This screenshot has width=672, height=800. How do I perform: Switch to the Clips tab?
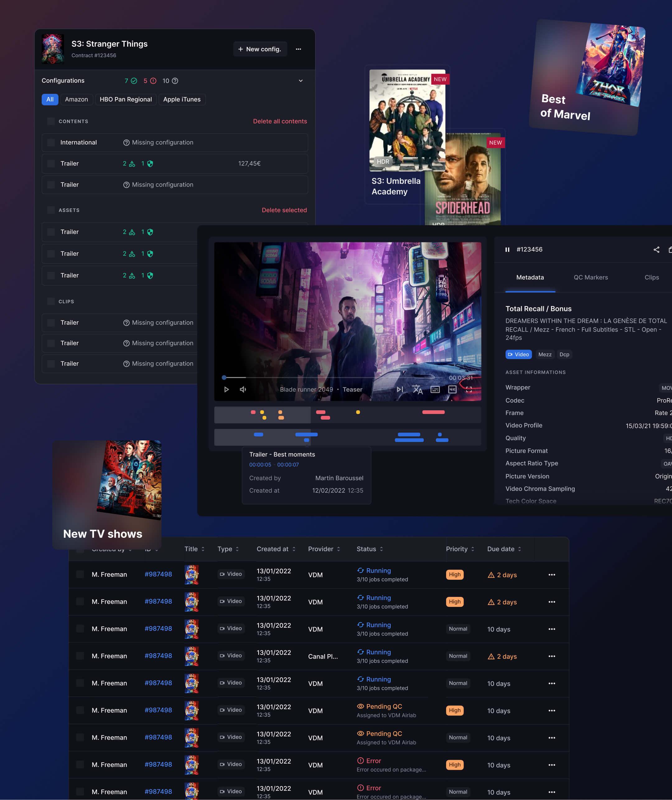(651, 277)
